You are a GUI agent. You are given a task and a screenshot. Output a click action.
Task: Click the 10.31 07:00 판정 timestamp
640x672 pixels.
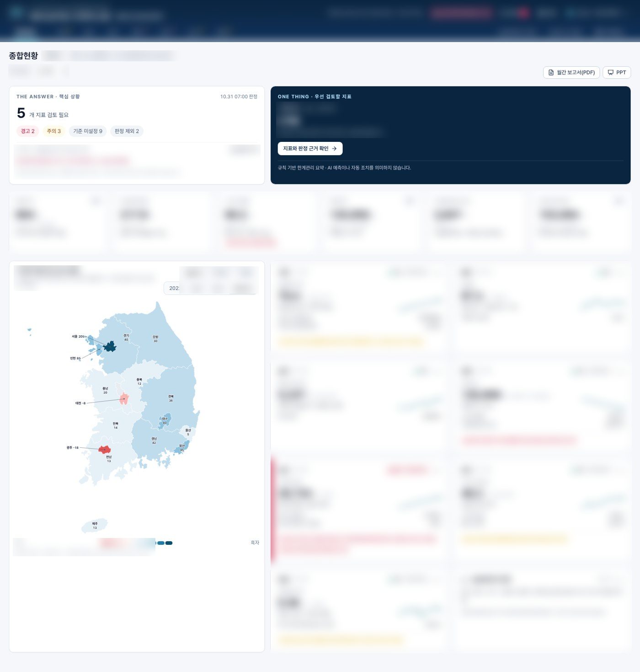[239, 97]
